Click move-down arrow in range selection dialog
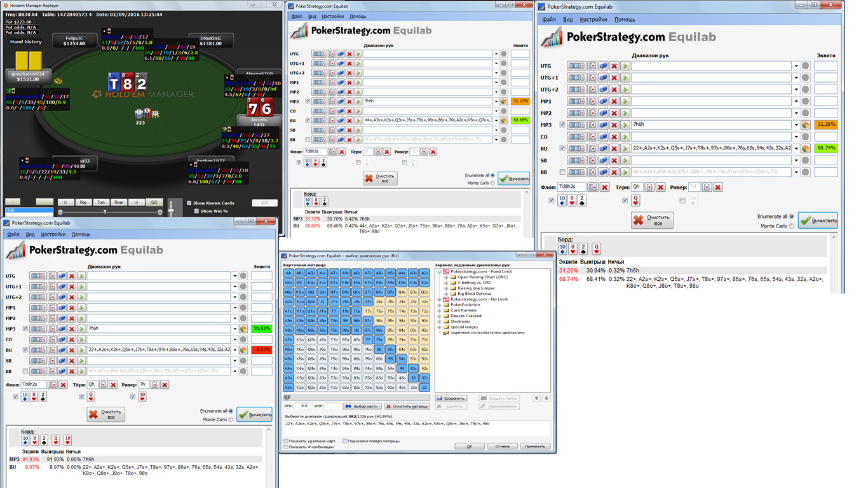 click(x=546, y=398)
